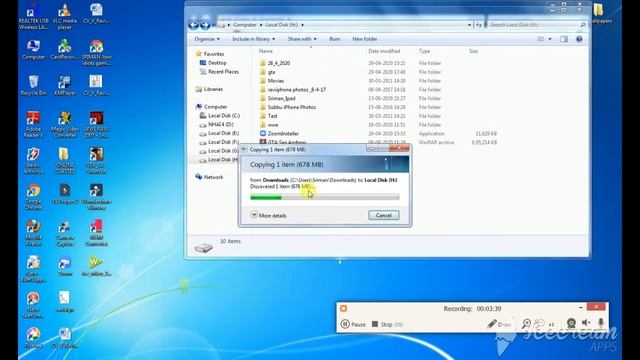Select Computer desktop icon
Screen dimensions: 640x360
point(33,49)
